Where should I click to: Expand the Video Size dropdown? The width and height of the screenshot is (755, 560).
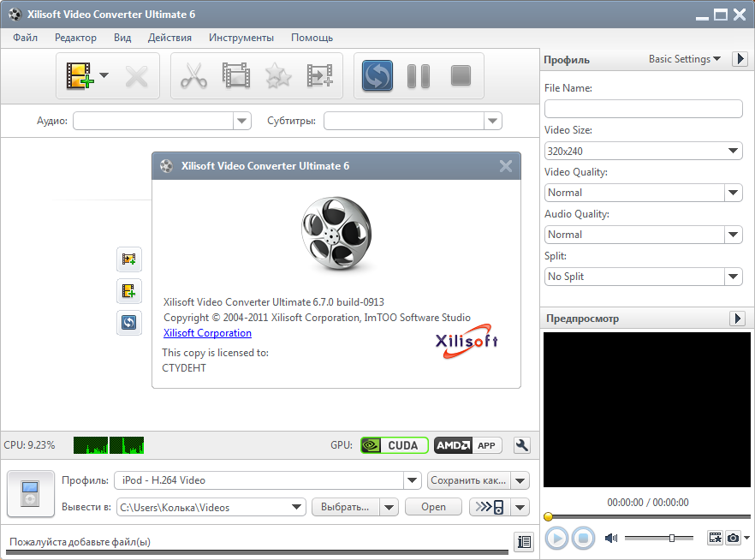point(643,151)
